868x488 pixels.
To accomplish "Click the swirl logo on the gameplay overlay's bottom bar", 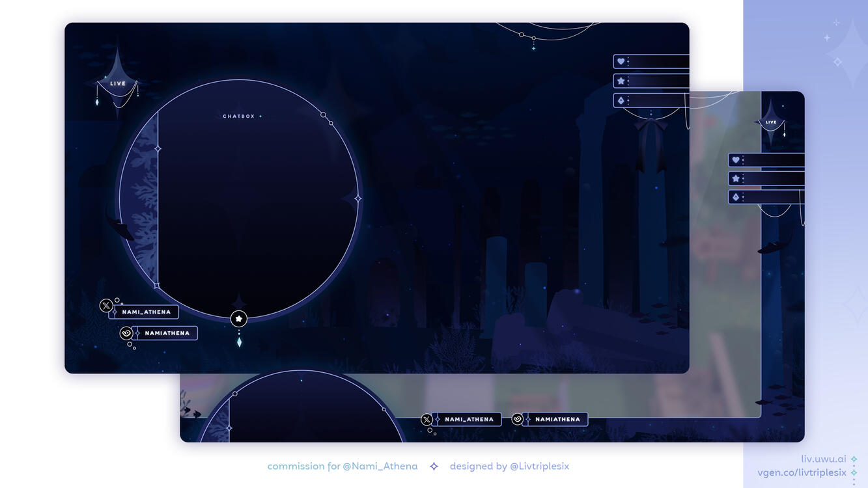I will coord(517,420).
